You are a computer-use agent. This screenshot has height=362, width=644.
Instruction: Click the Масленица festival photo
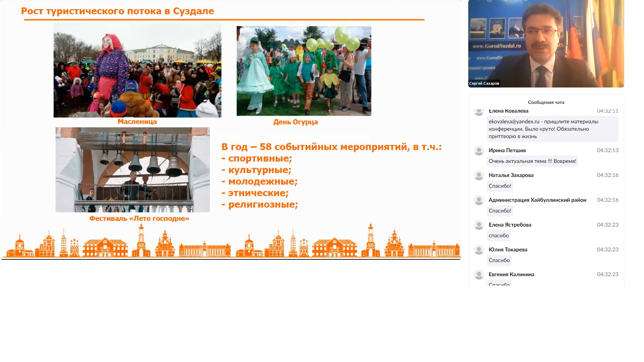coord(137,70)
